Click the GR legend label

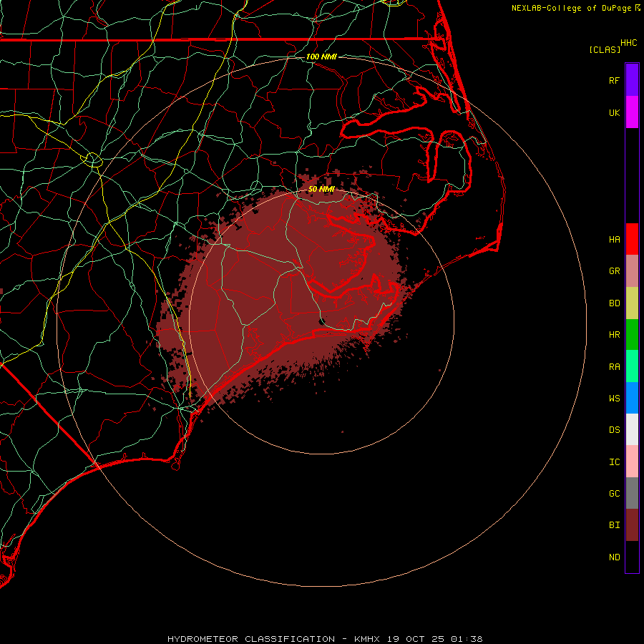tap(615, 271)
